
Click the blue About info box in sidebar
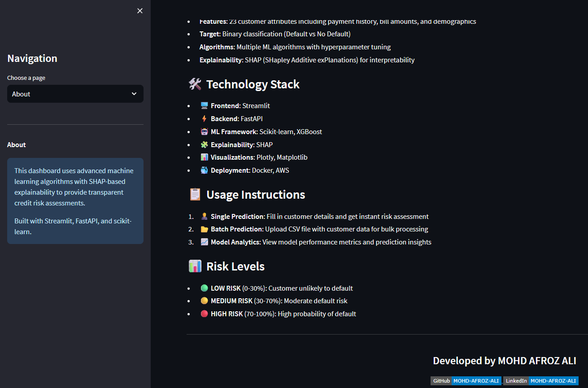tap(75, 201)
